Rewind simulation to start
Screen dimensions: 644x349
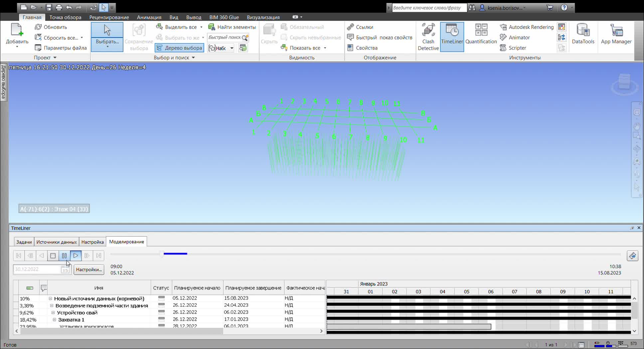[x=19, y=255]
